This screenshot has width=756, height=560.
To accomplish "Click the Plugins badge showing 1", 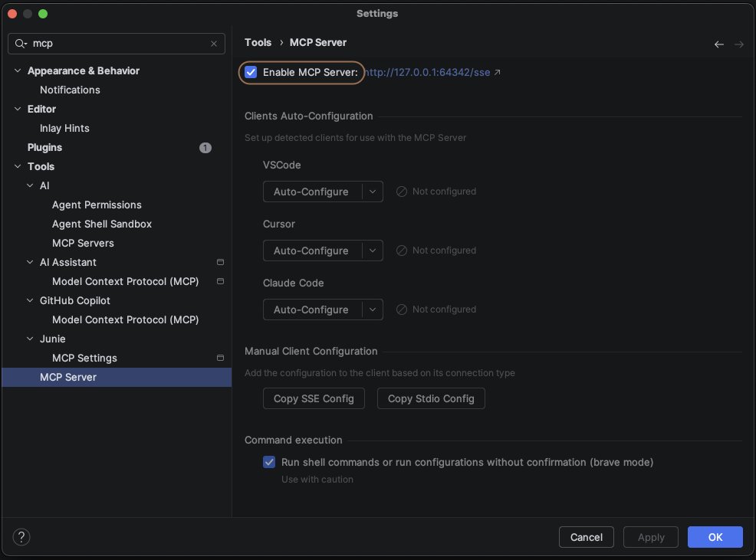I will point(205,148).
